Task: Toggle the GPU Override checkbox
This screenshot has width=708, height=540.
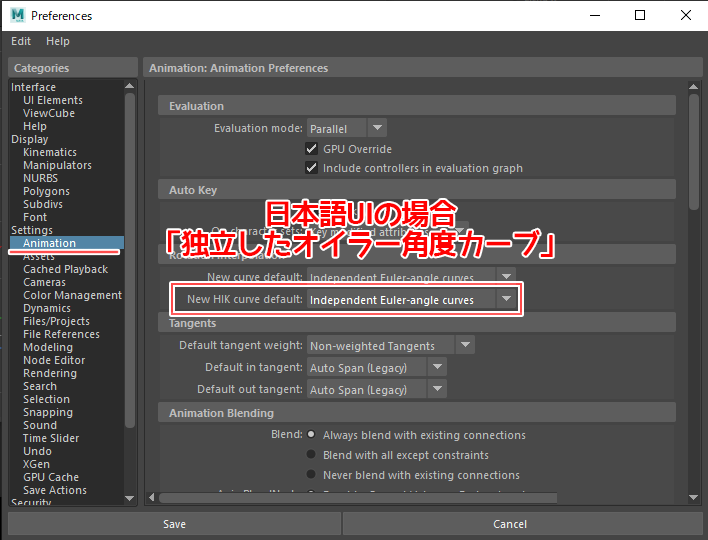Action: [312, 149]
